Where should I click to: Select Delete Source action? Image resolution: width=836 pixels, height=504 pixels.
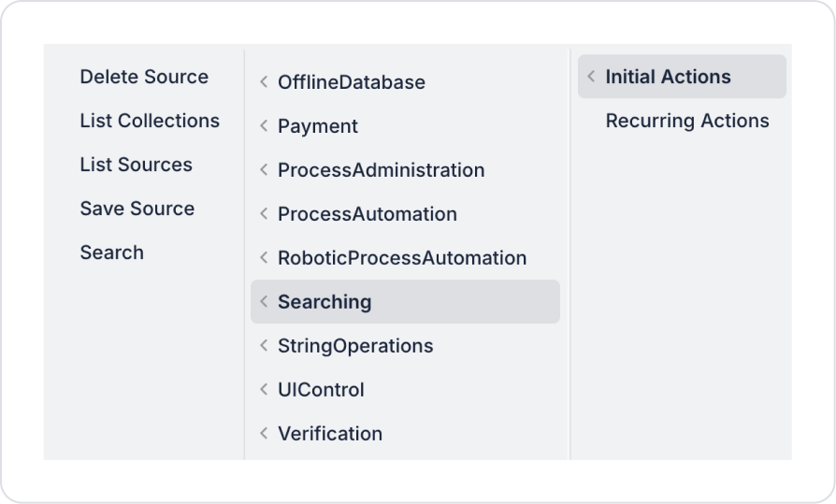144,77
